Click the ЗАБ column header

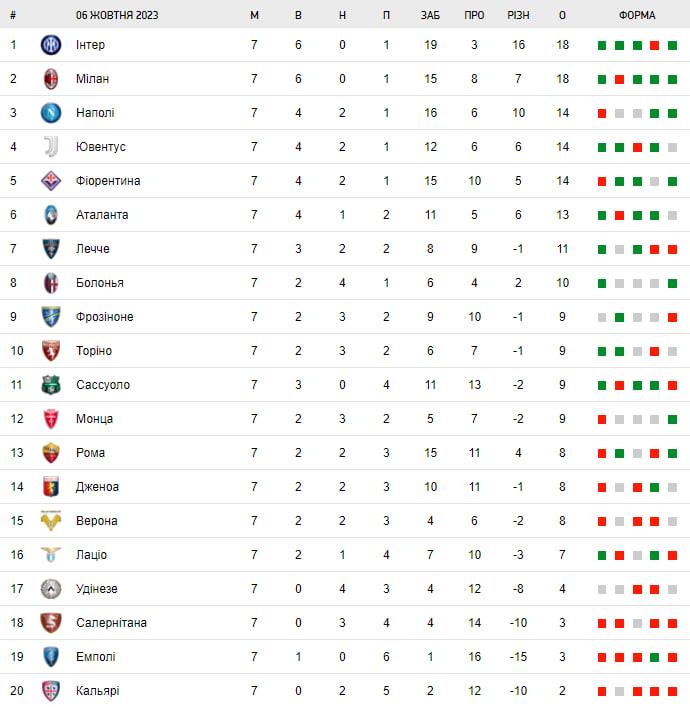[430, 15]
